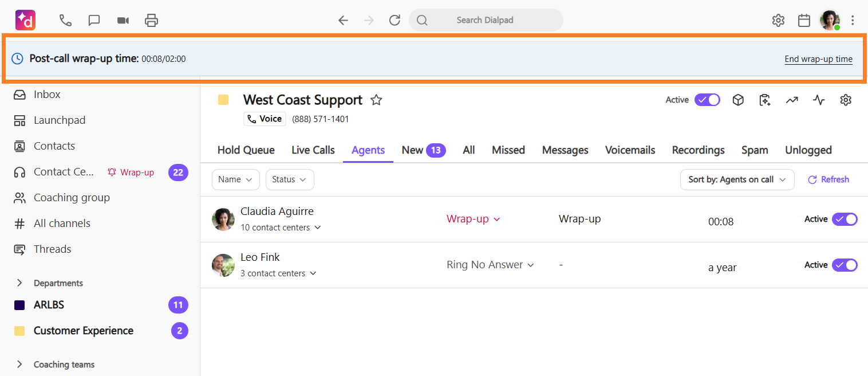The height and width of the screenshot is (376, 868).
Task: Reload with the refresh icon in top bar
Action: (394, 21)
